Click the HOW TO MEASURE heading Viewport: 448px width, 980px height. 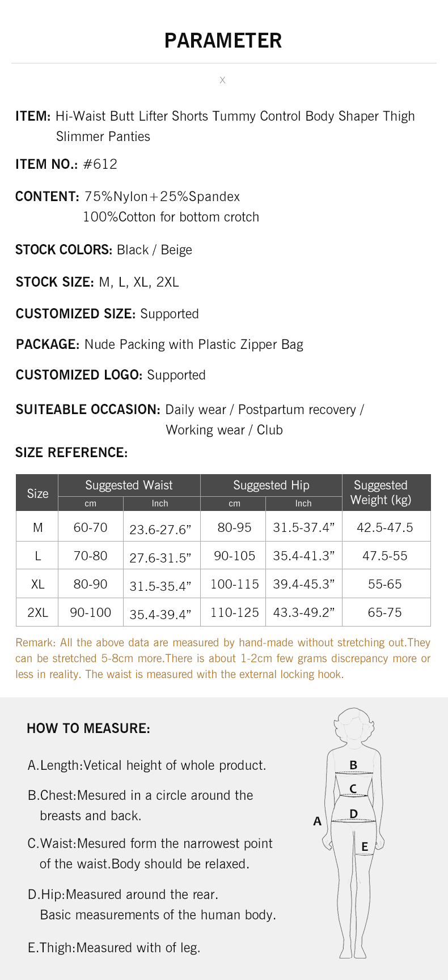point(88,728)
